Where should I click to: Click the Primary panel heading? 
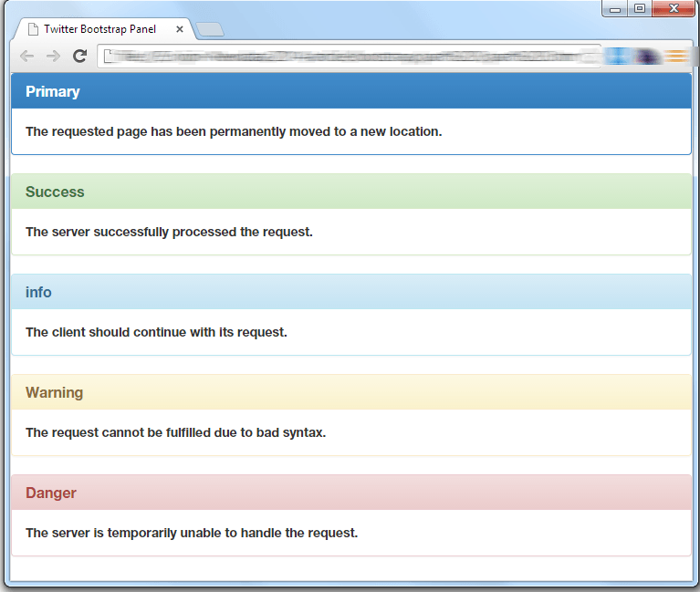pyautogui.click(x=351, y=91)
